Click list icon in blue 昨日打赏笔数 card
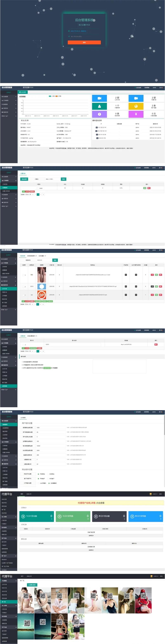The width and height of the screenshot is (165, 644). (x=132, y=516)
